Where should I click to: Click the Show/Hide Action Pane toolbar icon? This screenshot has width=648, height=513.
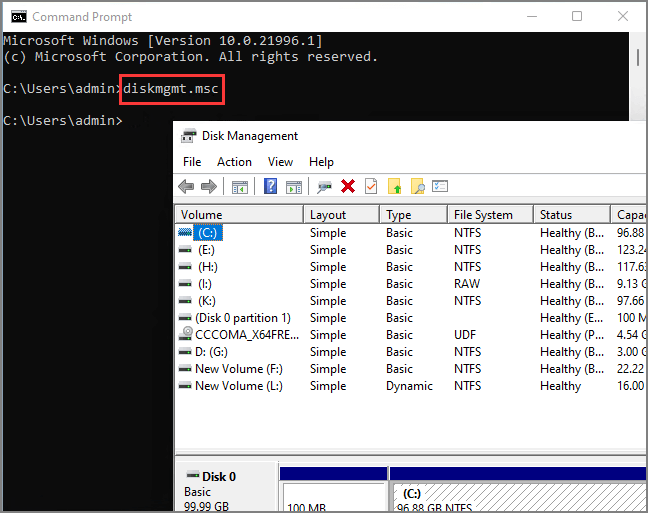(294, 186)
